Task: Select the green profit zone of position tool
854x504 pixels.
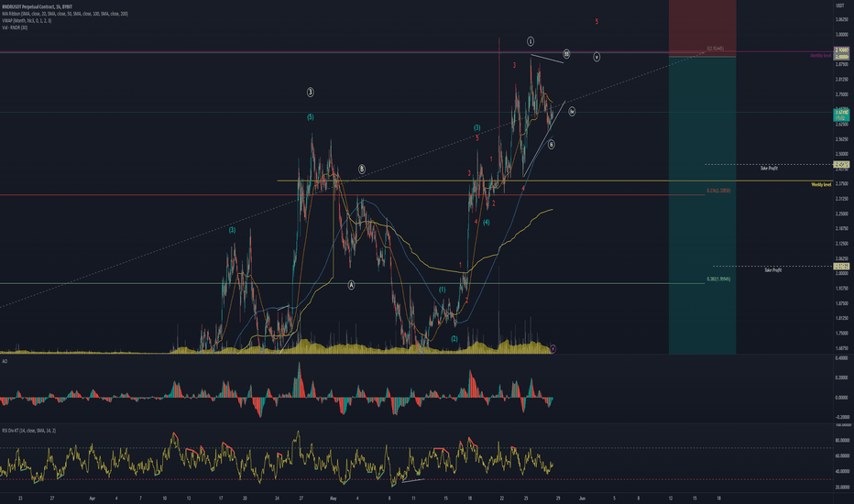Action: [702, 205]
